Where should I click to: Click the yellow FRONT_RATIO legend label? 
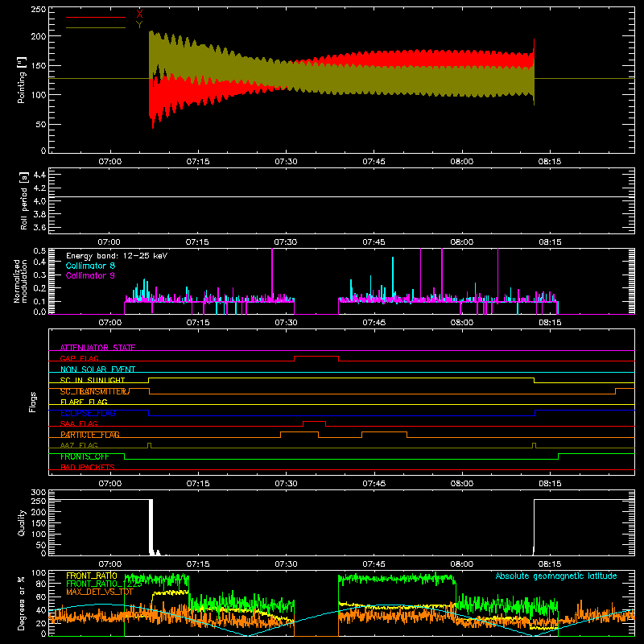point(92,576)
